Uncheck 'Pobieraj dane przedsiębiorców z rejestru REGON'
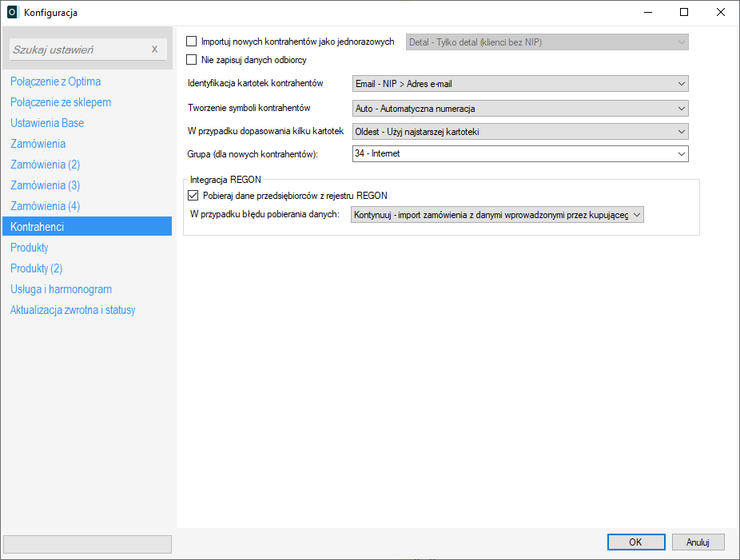 (x=192, y=195)
